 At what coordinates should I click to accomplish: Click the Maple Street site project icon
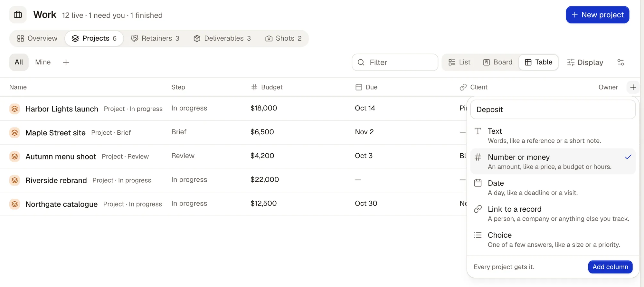pyautogui.click(x=14, y=133)
